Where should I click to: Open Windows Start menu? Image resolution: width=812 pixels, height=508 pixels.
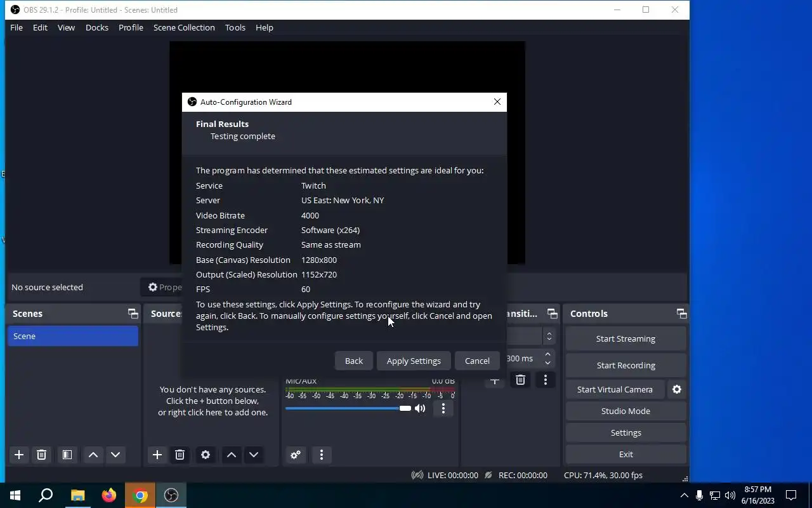pyautogui.click(x=15, y=495)
